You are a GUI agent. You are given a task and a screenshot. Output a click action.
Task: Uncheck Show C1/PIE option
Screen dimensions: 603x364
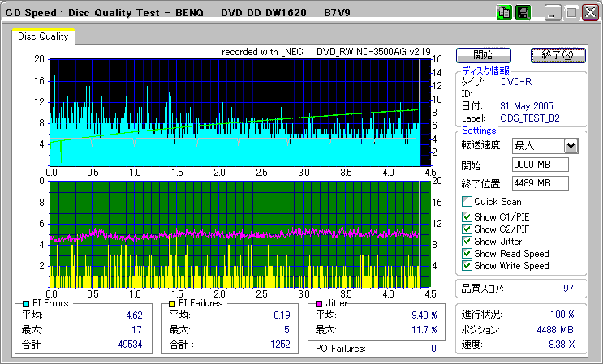467,216
